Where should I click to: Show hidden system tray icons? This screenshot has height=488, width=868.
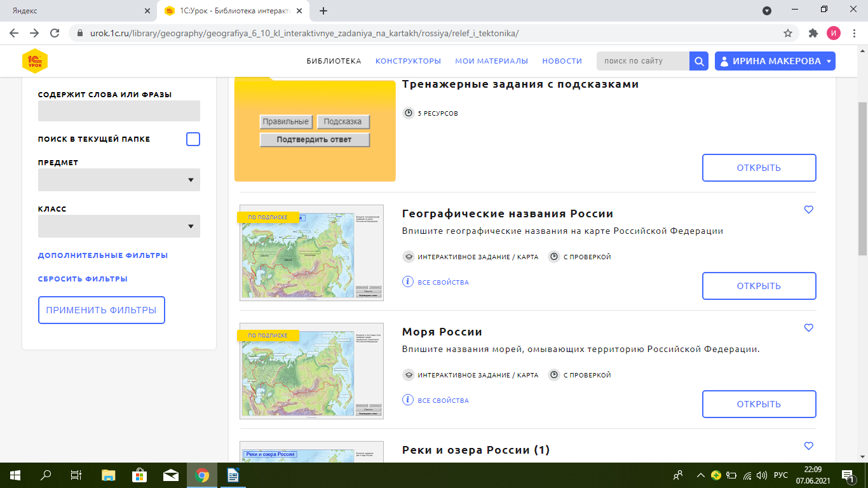click(x=701, y=475)
